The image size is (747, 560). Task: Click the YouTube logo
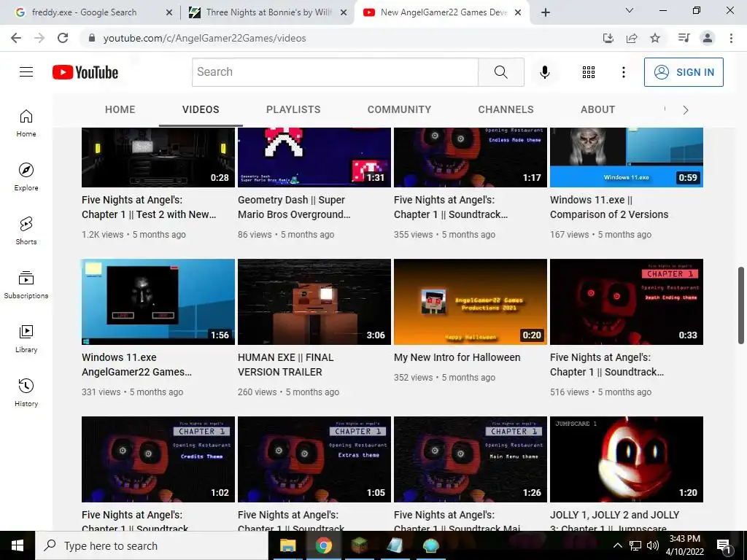tap(85, 72)
